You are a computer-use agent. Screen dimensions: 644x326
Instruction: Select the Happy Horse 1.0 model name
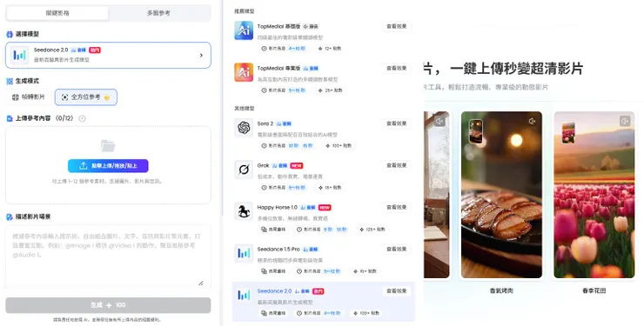(277, 208)
